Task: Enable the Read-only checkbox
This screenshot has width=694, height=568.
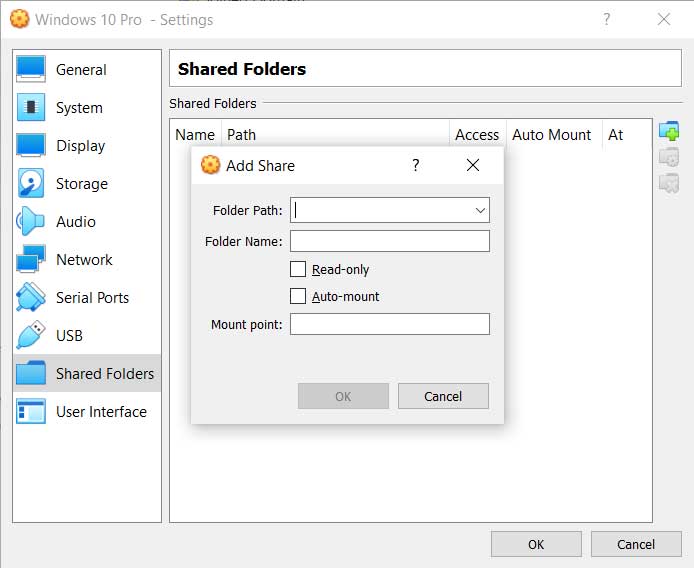Action: [298, 269]
